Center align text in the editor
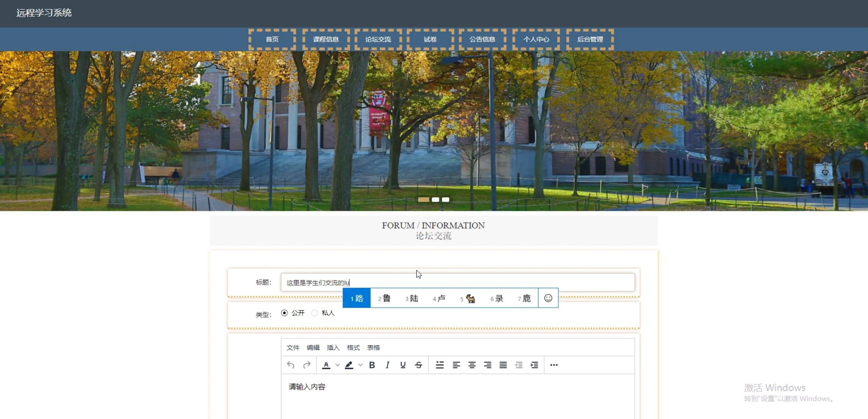 tap(472, 365)
